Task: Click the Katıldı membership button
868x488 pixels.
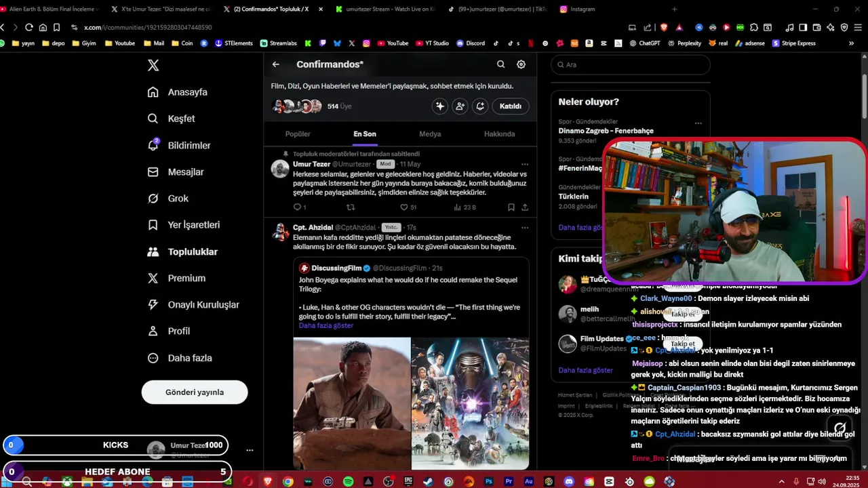Action: (511, 106)
